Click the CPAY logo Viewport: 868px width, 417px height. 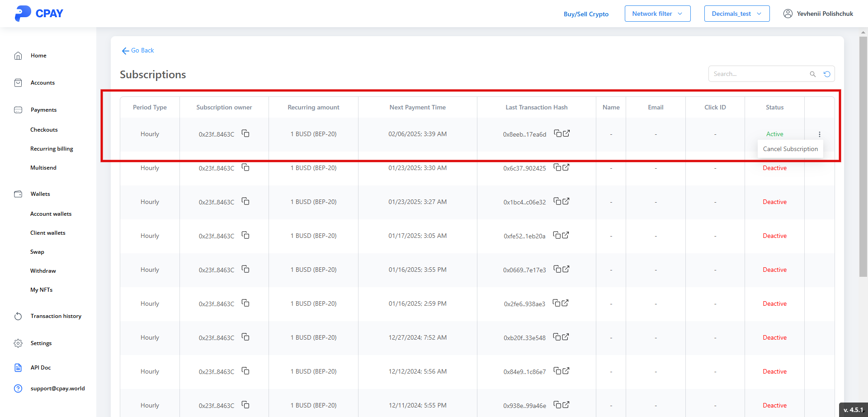click(39, 14)
